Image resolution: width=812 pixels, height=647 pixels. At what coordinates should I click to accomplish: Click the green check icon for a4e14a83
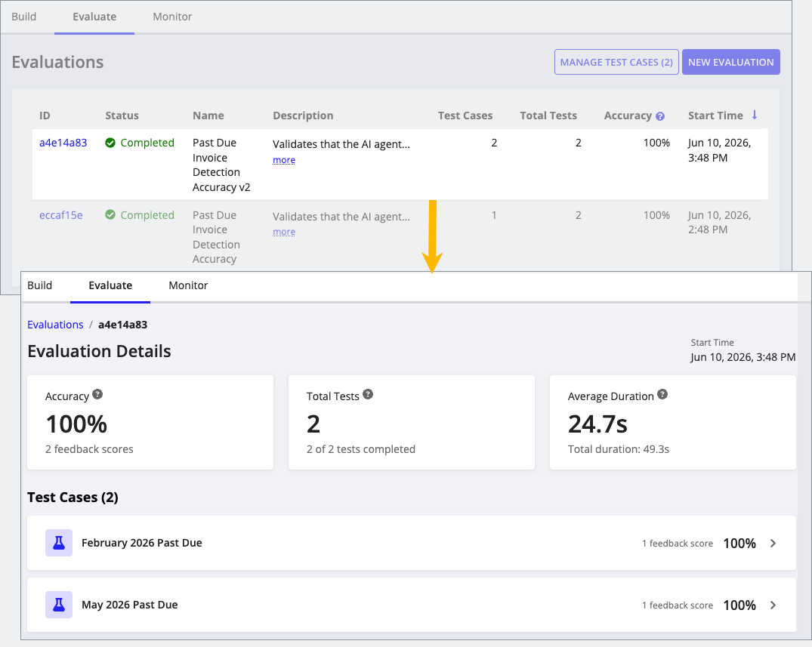point(110,143)
